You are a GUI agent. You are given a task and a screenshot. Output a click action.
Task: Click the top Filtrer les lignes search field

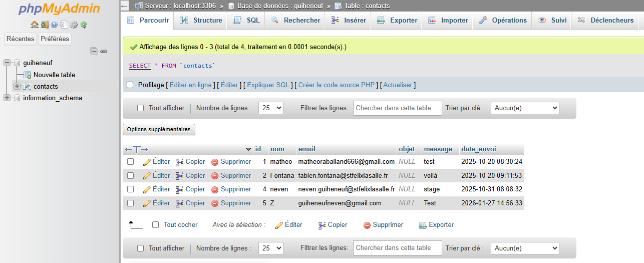397,108
